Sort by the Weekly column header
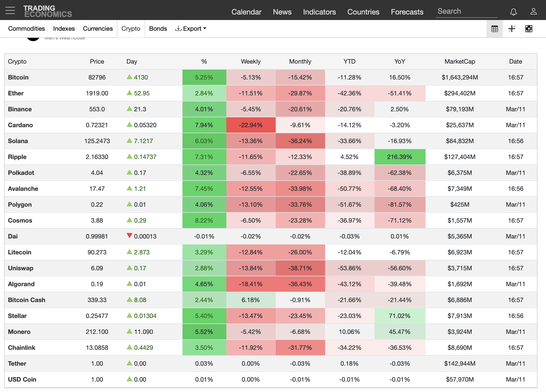546x392 pixels. (251, 61)
